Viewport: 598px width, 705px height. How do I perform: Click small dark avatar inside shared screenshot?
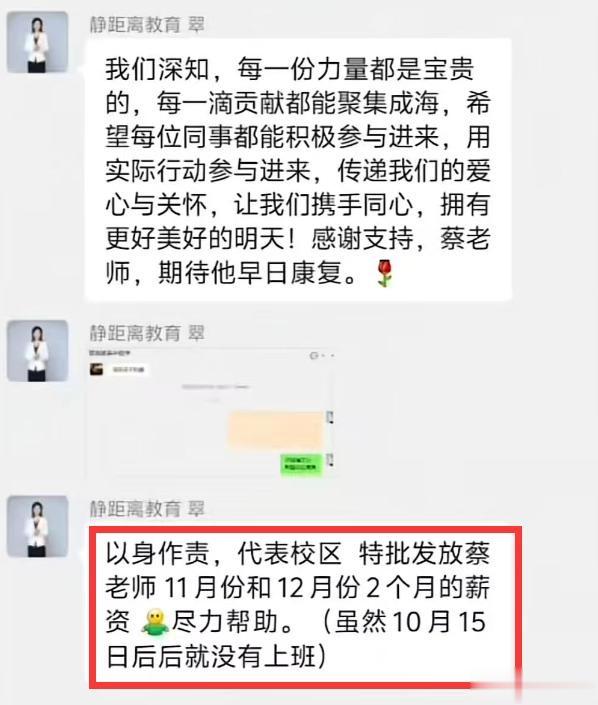point(97,370)
